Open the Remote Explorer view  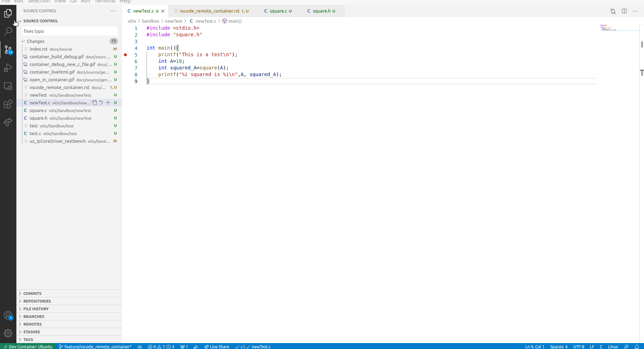[8, 86]
